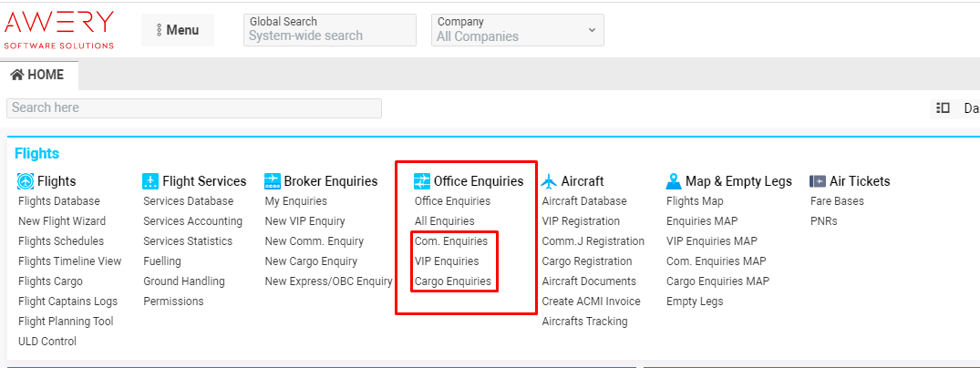Open the Com. Enquiries link
The width and height of the screenshot is (980, 368).
[451, 241]
